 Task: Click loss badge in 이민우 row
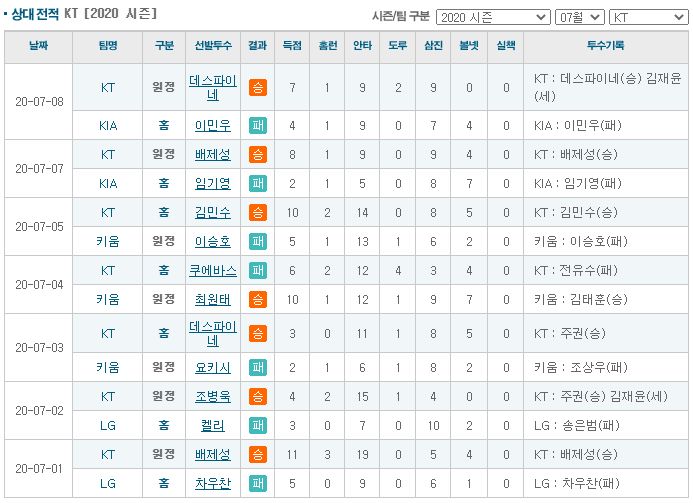pyautogui.click(x=258, y=126)
